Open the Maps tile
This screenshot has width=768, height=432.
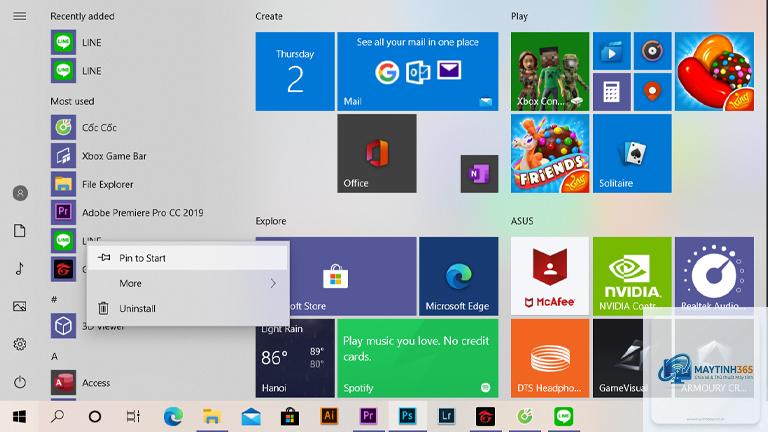pyautogui.click(x=652, y=92)
